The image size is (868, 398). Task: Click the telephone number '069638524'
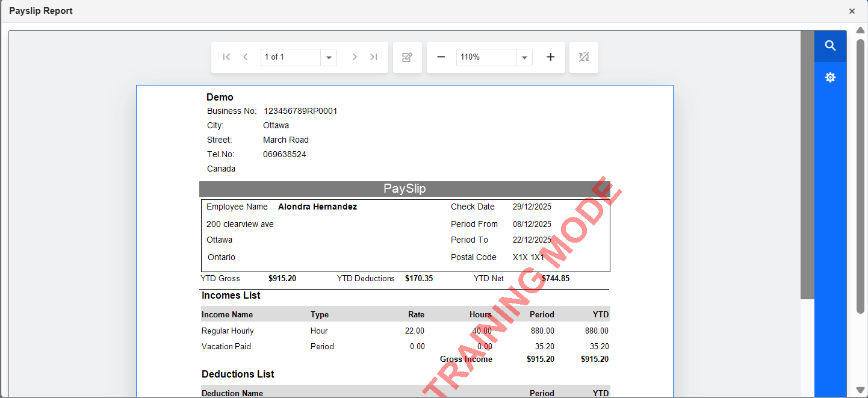[x=285, y=154]
